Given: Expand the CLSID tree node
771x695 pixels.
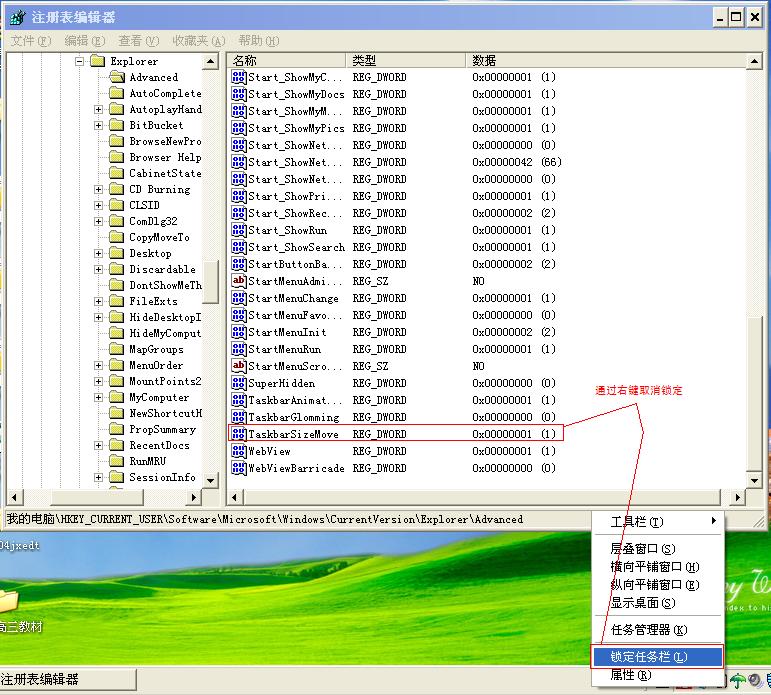Looking at the screenshot, I should [98, 205].
